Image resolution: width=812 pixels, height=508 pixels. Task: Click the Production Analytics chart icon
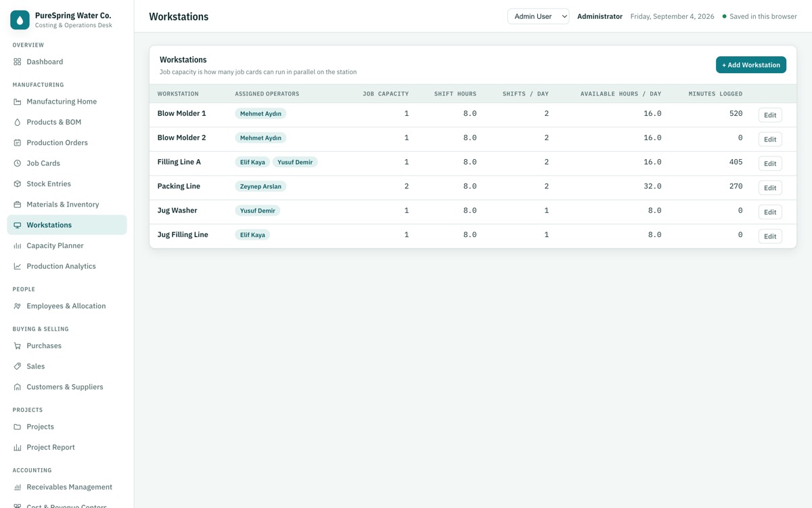(18, 266)
